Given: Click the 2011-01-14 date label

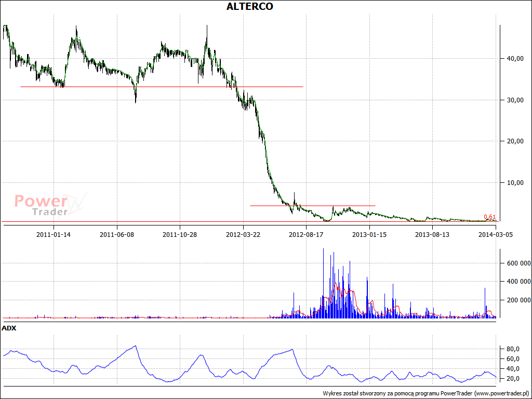Looking at the screenshot, I should pos(54,234).
